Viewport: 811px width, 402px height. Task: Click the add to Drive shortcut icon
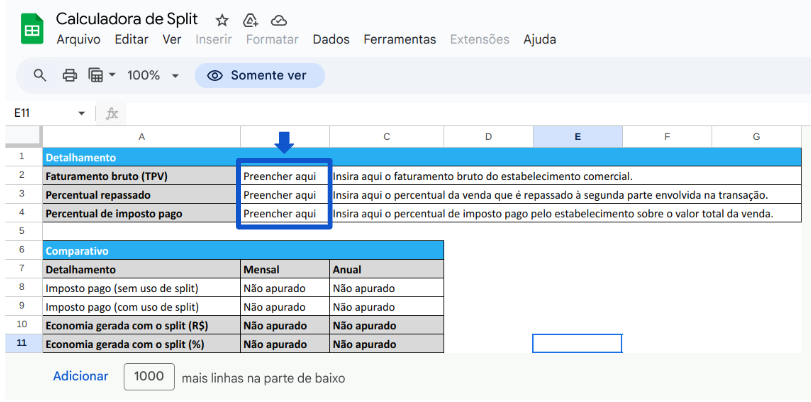coord(250,20)
